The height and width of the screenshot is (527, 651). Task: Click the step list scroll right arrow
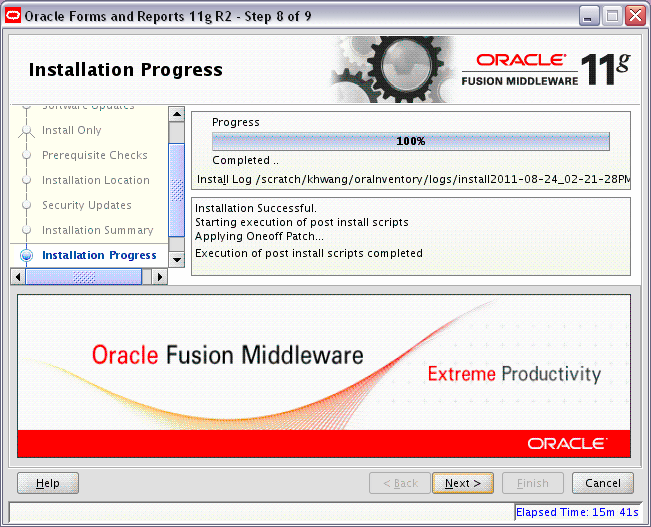click(160, 277)
